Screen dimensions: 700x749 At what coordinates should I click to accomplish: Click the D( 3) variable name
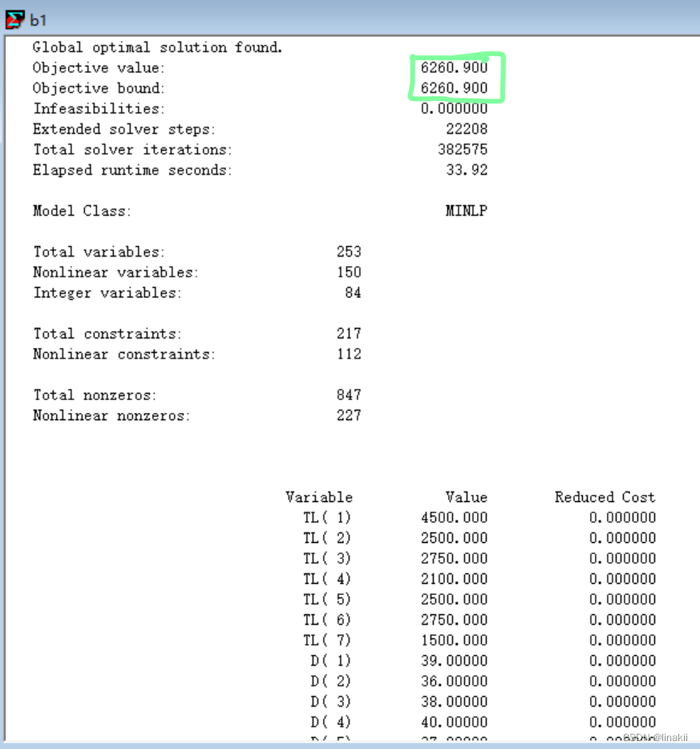point(331,702)
